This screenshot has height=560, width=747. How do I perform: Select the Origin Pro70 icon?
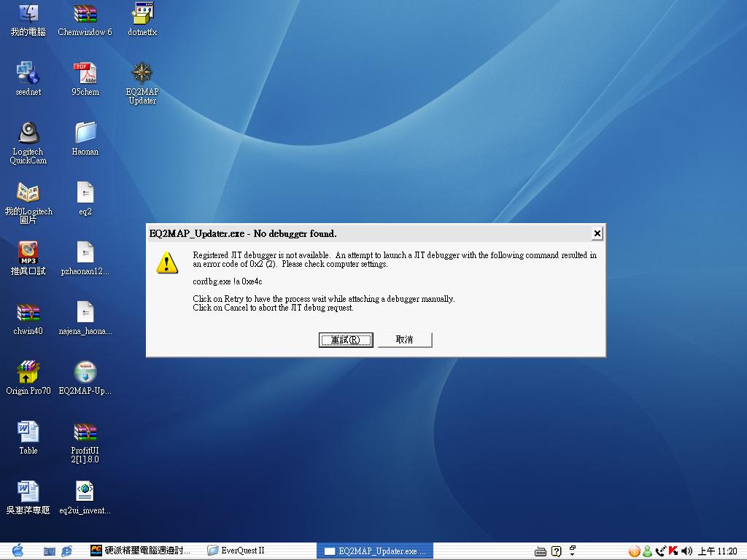pos(28,372)
